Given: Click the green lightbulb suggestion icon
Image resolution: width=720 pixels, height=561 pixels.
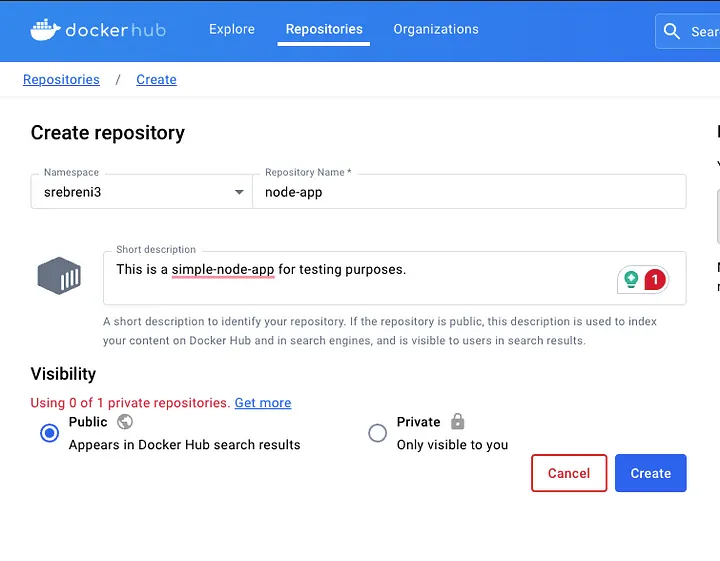Looking at the screenshot, I should [631, 280].
